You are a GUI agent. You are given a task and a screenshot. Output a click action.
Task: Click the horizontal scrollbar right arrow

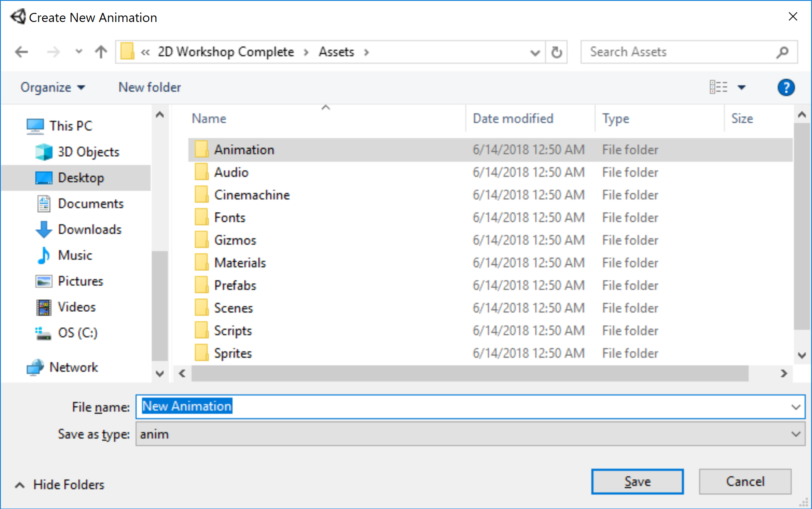click(x=784, y=373)
